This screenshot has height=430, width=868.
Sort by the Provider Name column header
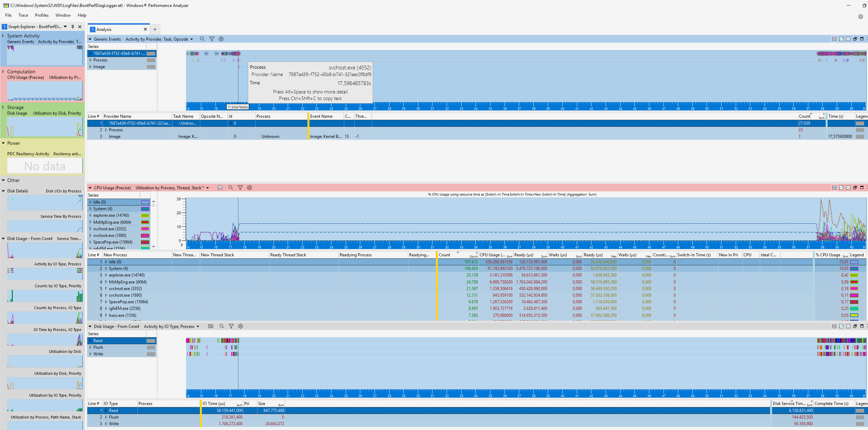[x=137, y=116]
